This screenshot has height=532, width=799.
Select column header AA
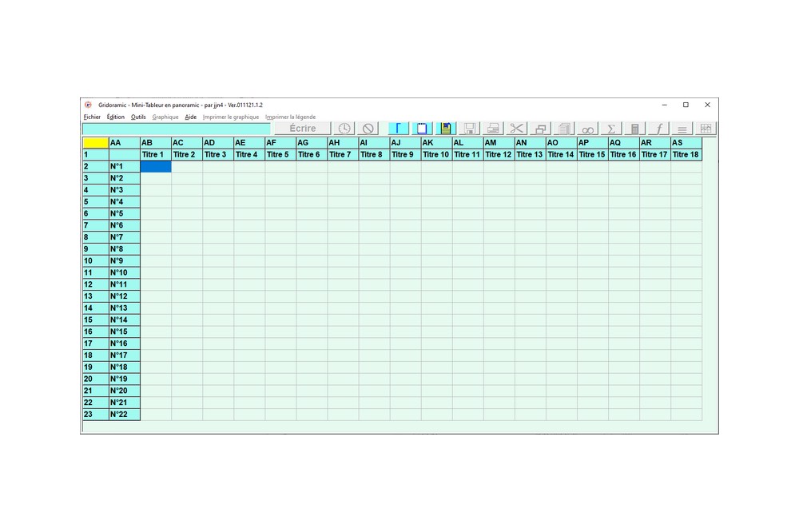tap(125, 143)
